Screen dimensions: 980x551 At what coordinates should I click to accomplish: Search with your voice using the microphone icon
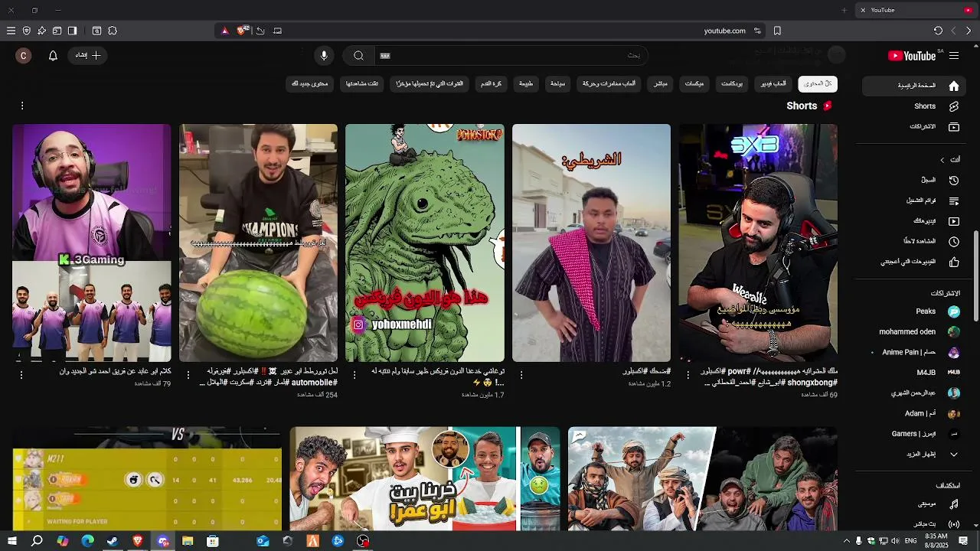pyautogui.click(x=324, y=55)
